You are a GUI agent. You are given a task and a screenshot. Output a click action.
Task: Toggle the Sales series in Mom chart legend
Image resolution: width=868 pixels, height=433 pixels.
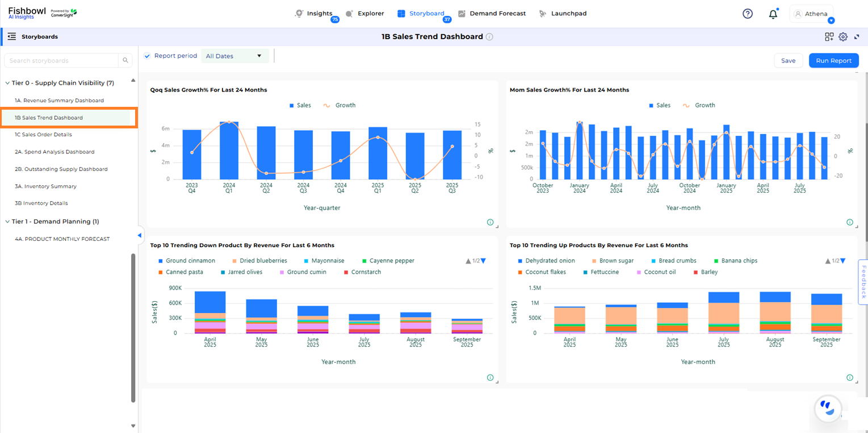(660, 105)
